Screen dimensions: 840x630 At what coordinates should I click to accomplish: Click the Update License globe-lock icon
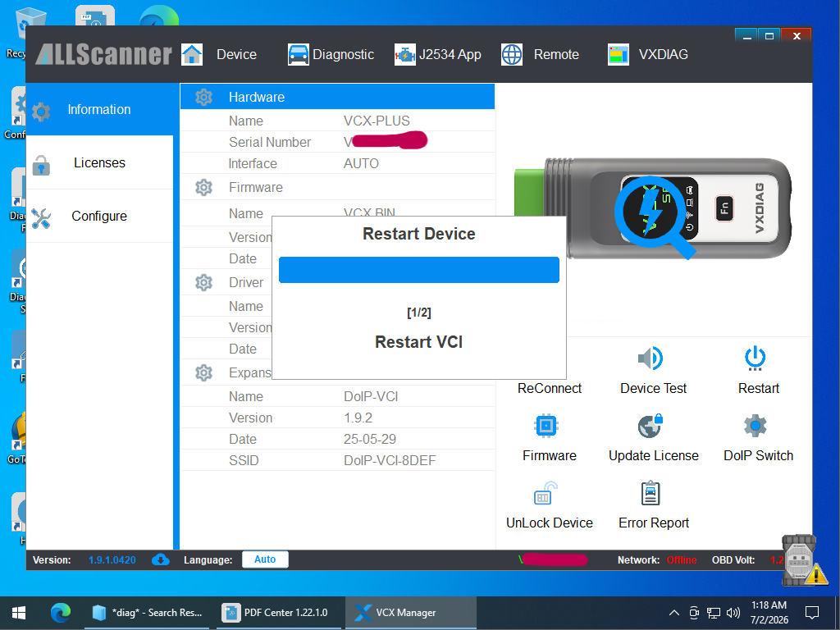pyautogui.click(x=651, y=426)
